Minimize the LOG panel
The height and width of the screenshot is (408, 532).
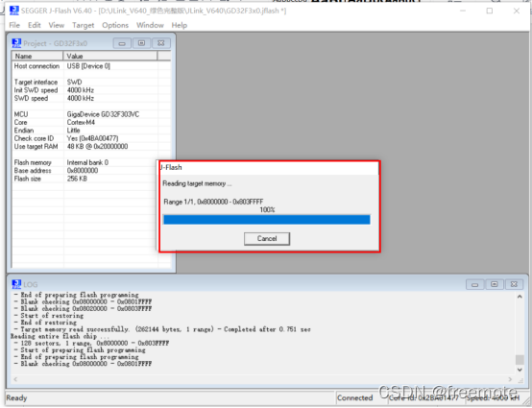click(475, 284)
